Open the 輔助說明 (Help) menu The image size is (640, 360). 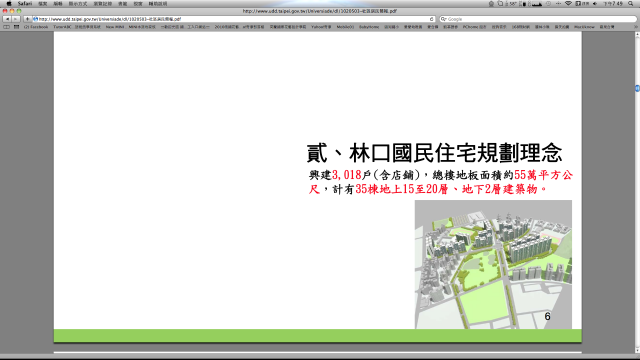click(x=158, y=3)
